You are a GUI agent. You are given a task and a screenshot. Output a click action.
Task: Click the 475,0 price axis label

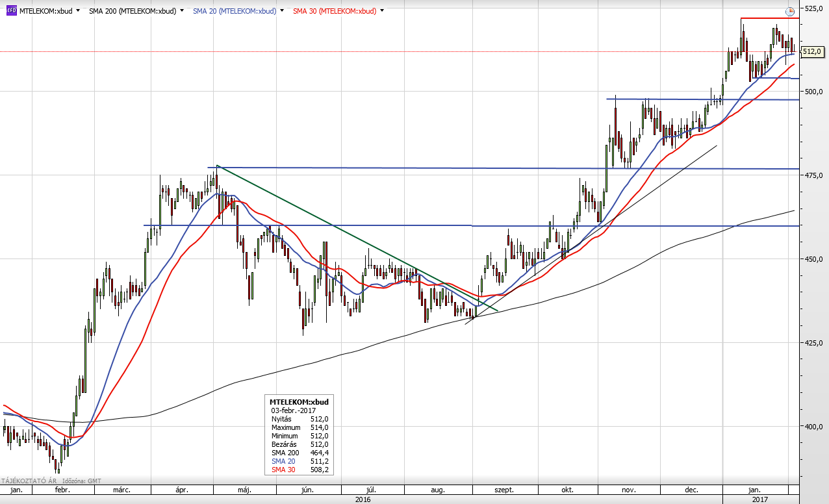[x=814, y=175]
